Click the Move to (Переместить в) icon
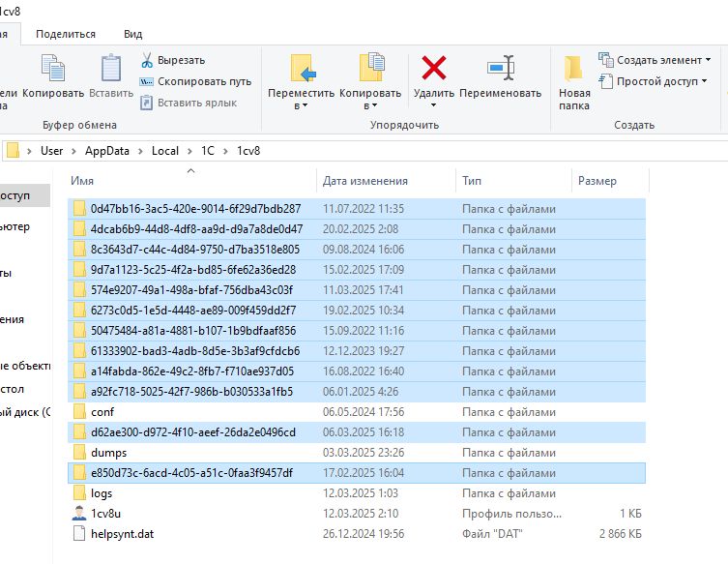This screenshot has width=728, height=564. click(301, 69)
